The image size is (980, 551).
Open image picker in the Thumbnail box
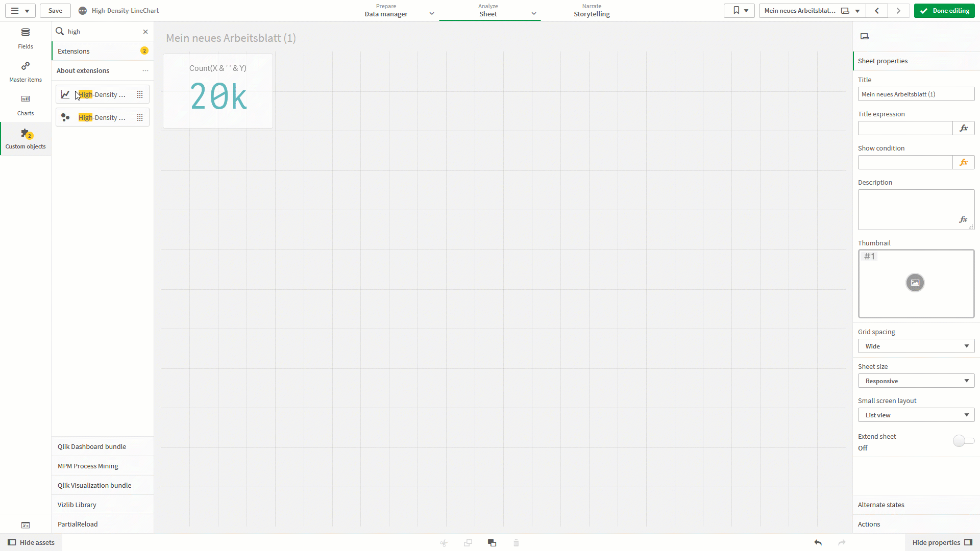915,282
